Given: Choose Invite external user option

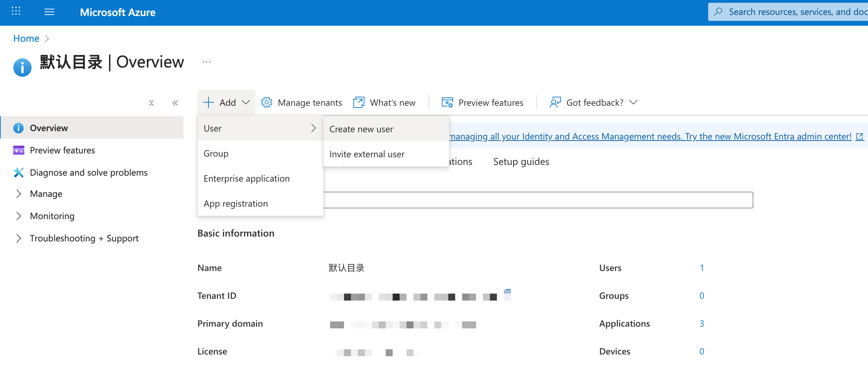Looking at the screenshot, I should click(x=367, y=154).
